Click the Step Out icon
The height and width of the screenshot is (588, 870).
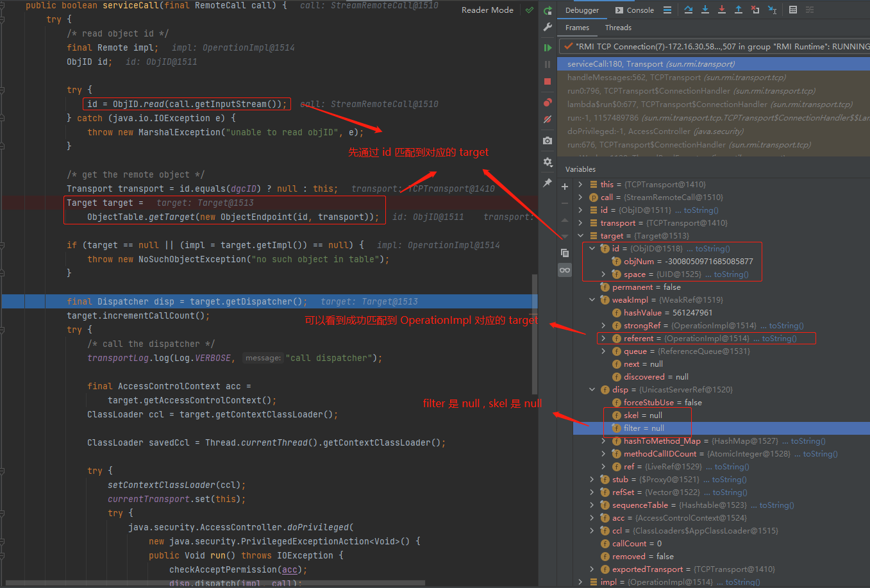coord(739,10)
